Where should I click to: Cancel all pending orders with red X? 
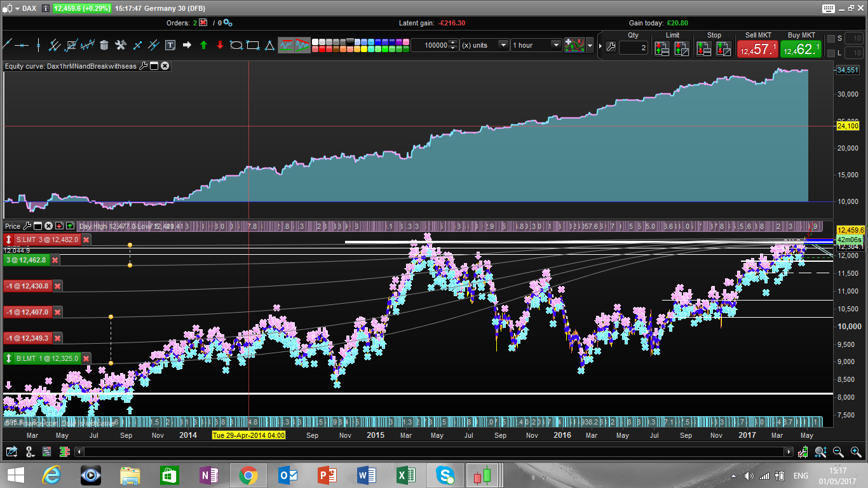(x=203, y=22)
